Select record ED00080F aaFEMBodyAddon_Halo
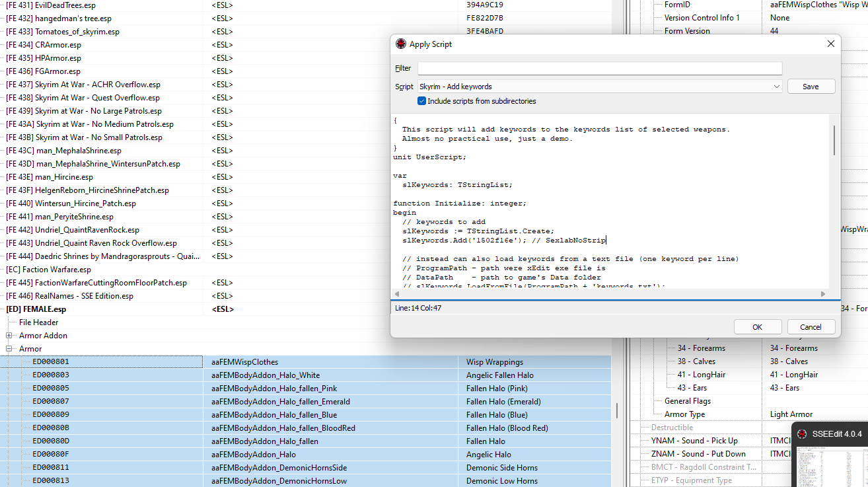Viewport: 868px width, 487px height. 305,455
